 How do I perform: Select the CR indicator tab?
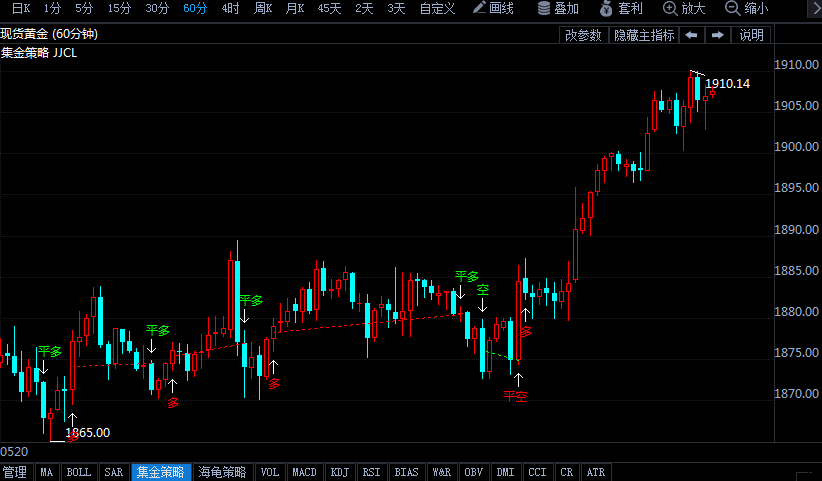pyautogui.click(x=567, y=472)
